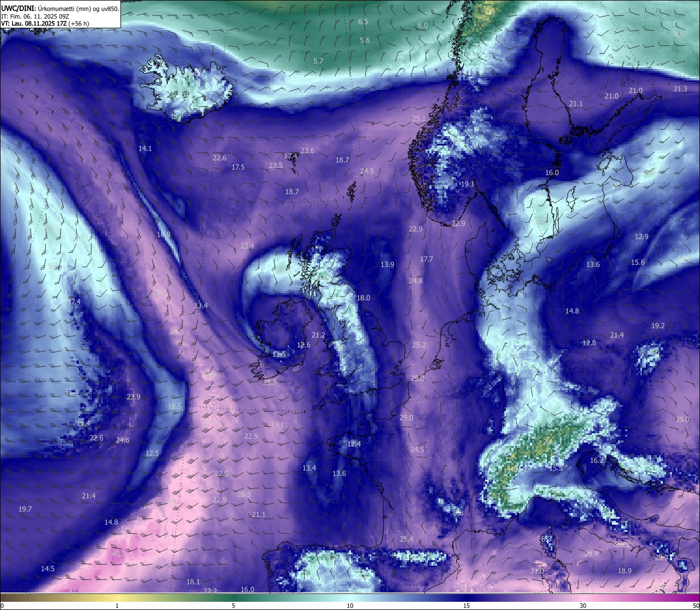700x610 pixels.
Task: Click the 14.1 value south of Iceland
Action: (145, 149)
